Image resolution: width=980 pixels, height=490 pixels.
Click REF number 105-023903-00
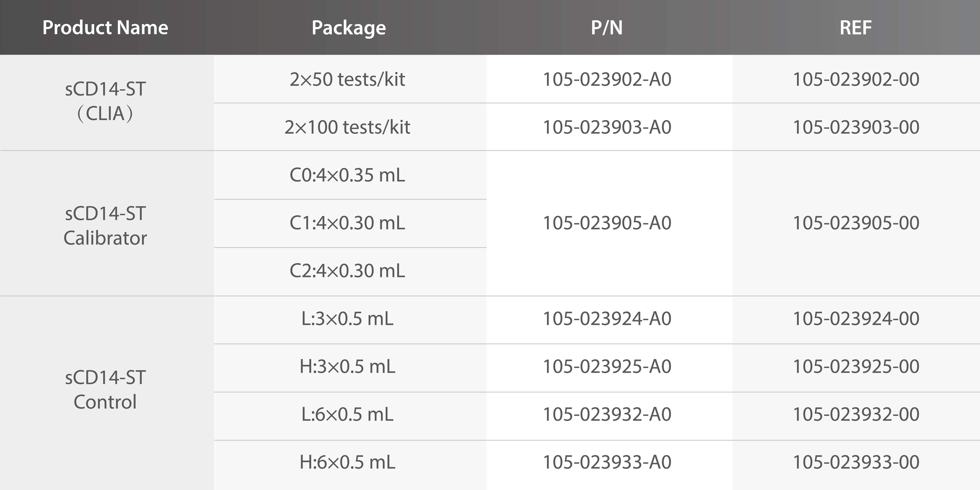(x=856, y=127)
